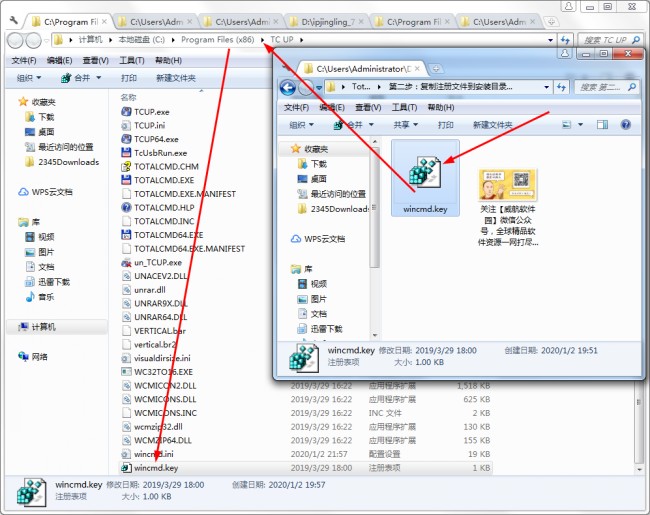Viewport: 650px width, 515px height.
Task: Open view options dropdown arrow in front window
Action: (x=580, y=124)
